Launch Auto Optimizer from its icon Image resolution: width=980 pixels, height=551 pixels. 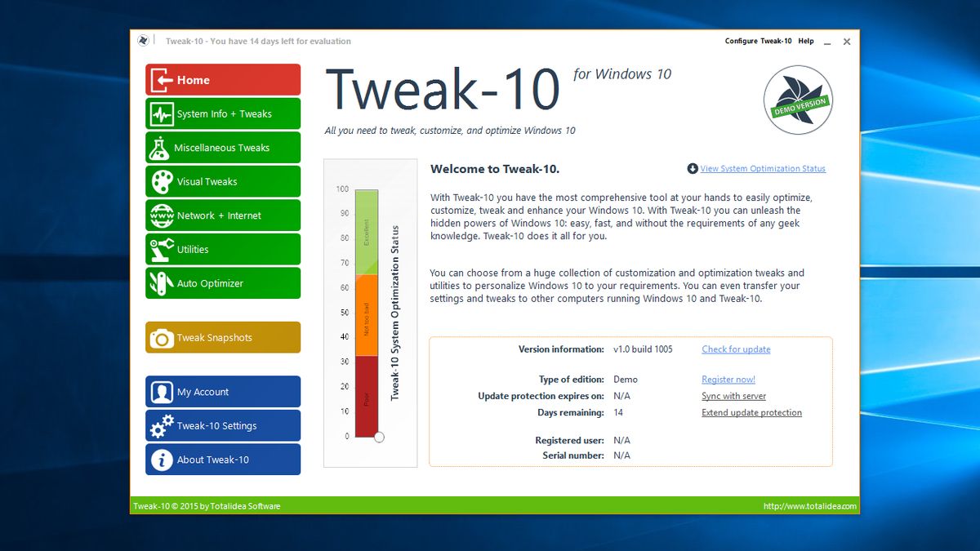point(162,283)
